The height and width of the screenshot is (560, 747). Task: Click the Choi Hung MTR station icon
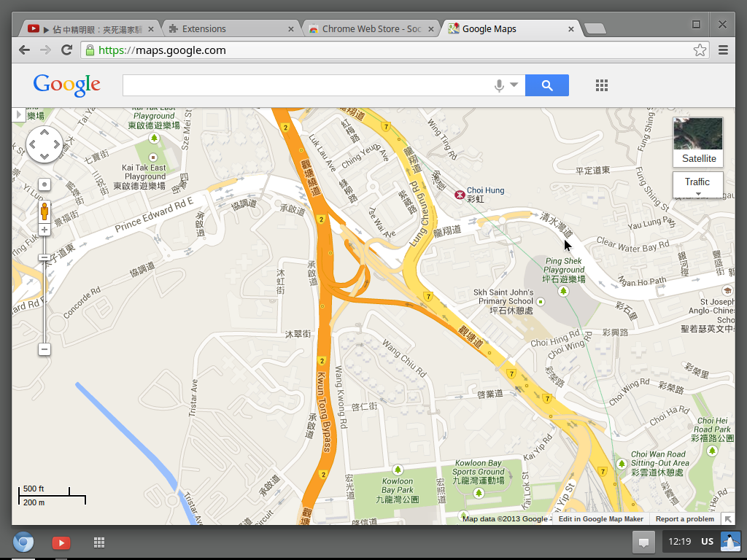pos(460,194)
